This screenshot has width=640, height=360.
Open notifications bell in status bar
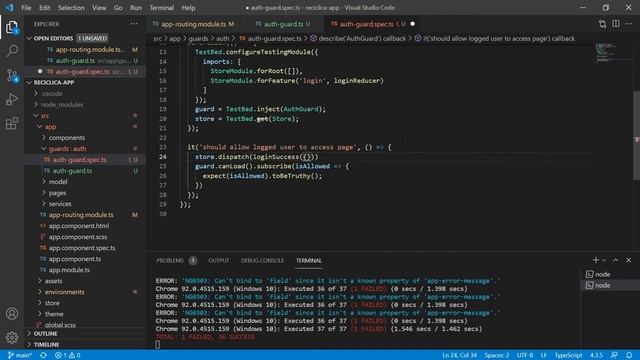coord(629,355)
